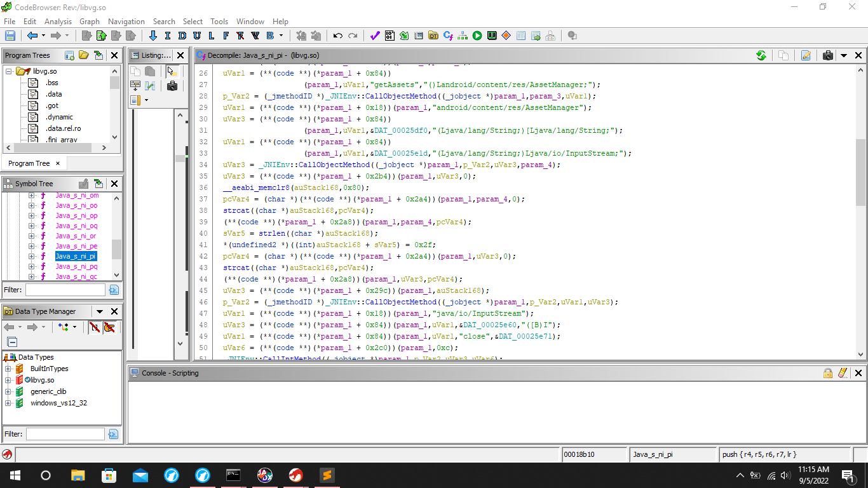Expand Java_s_ni_or node in Symbol Tree

tap(32, 236)
